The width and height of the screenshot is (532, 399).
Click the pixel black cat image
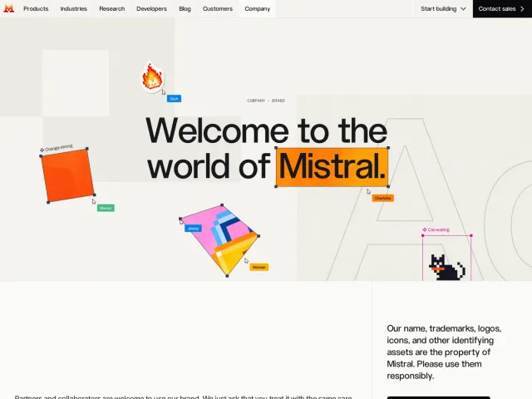click(447, 268)
